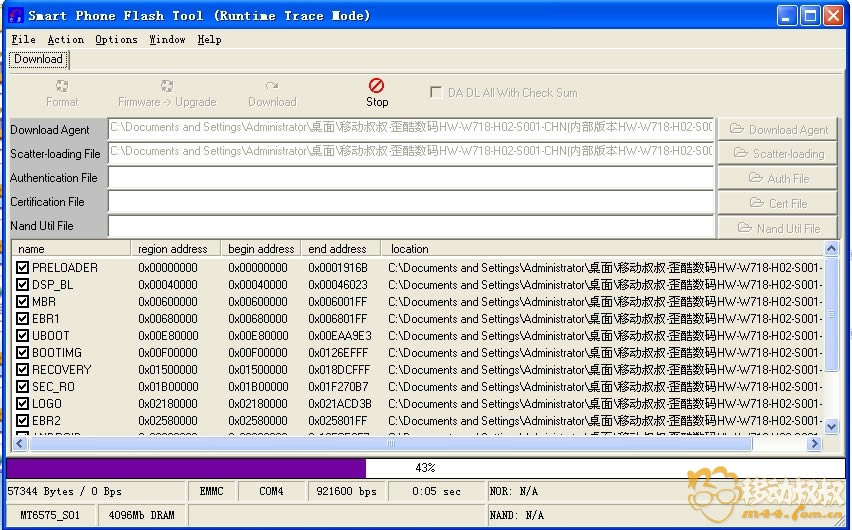852x530 pixels.
Task: Click the Authentication File input field
Action: click(410, 178)
